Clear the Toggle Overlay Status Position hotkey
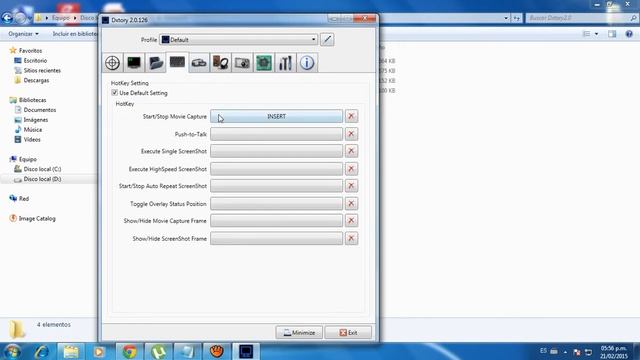The image size is (640, 360). (x=351, y=203)
